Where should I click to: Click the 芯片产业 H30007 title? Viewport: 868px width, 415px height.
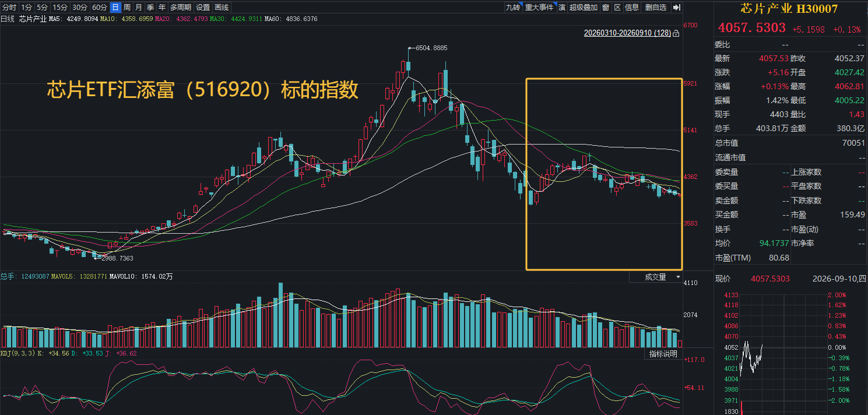(789, 9)
